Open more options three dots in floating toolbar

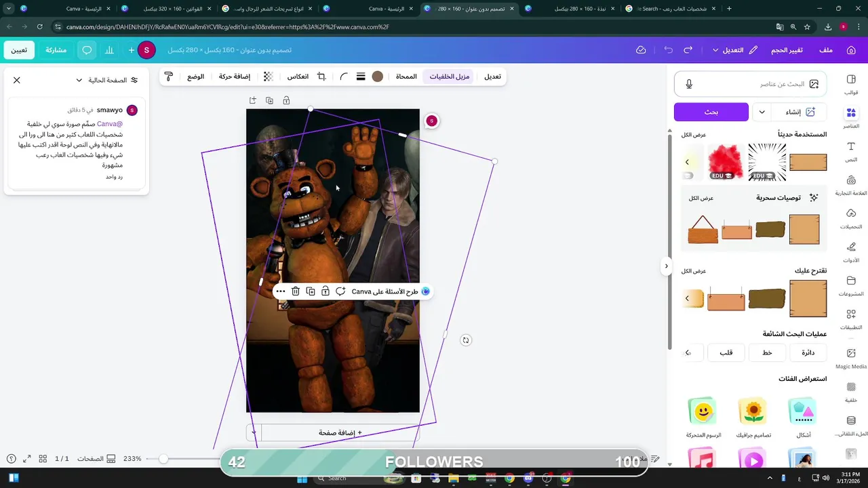(280, 291)
